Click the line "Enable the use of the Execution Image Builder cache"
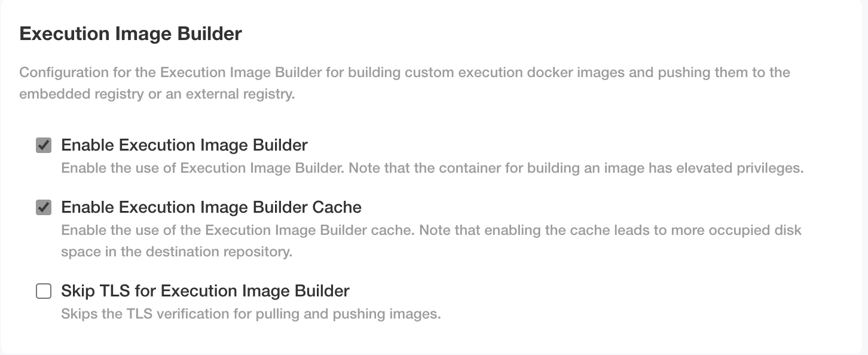 tap(430, 230)
